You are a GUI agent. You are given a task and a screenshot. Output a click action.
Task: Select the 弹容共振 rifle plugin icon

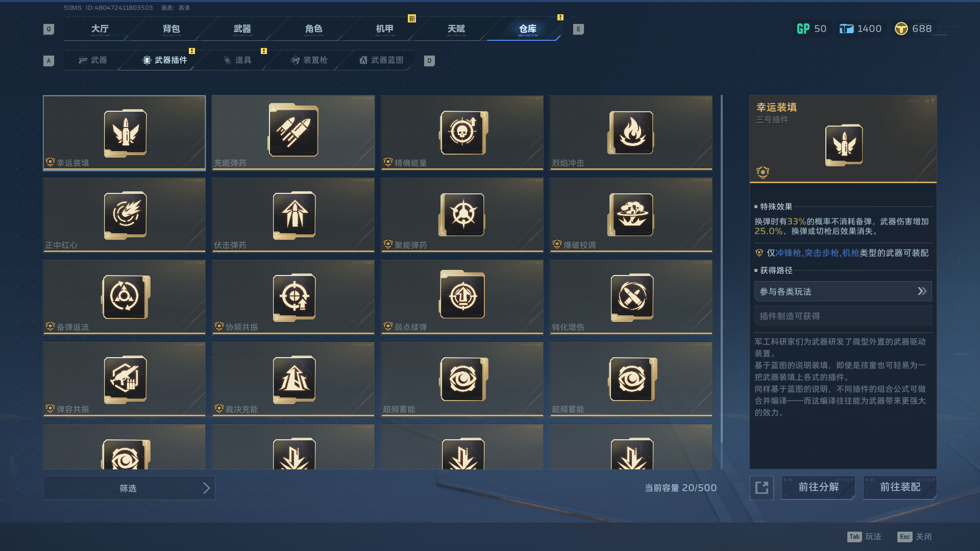125,379
